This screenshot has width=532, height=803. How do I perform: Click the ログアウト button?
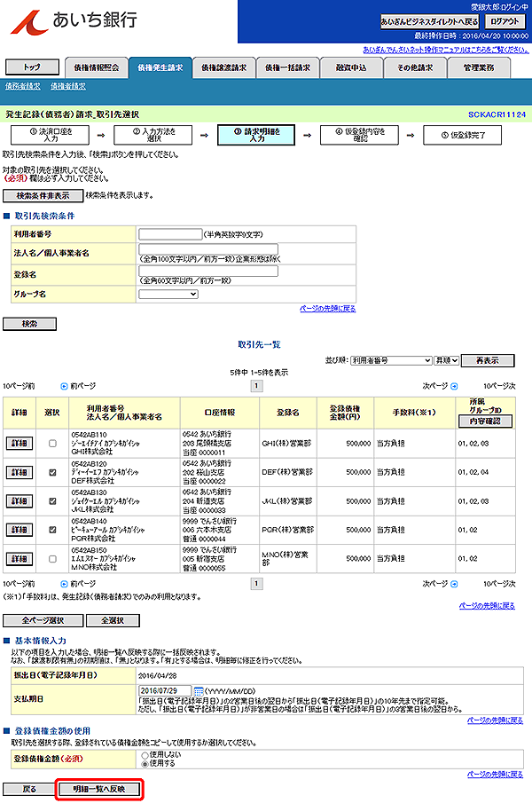505,21
